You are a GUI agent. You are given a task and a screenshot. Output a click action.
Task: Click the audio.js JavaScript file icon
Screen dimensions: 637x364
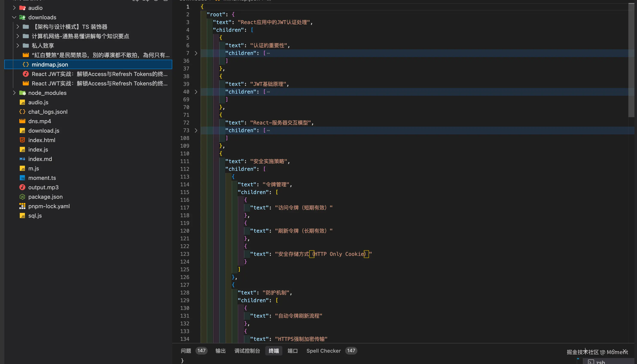22,102
